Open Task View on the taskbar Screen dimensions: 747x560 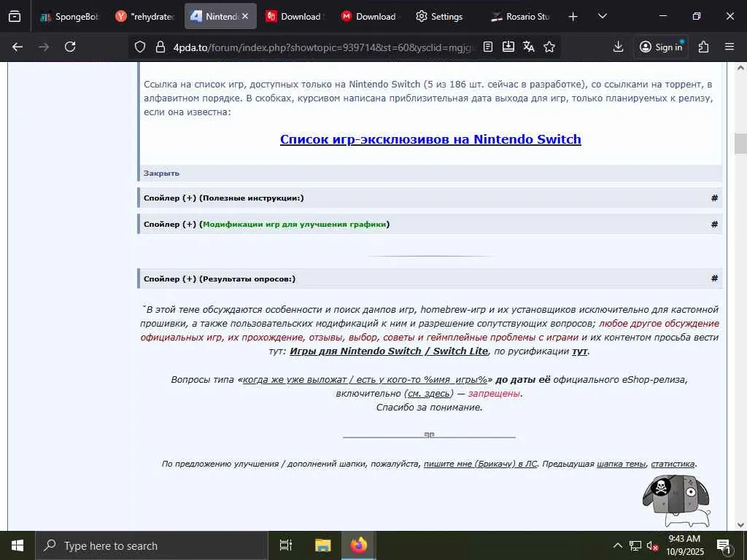(x=286, y=545)
